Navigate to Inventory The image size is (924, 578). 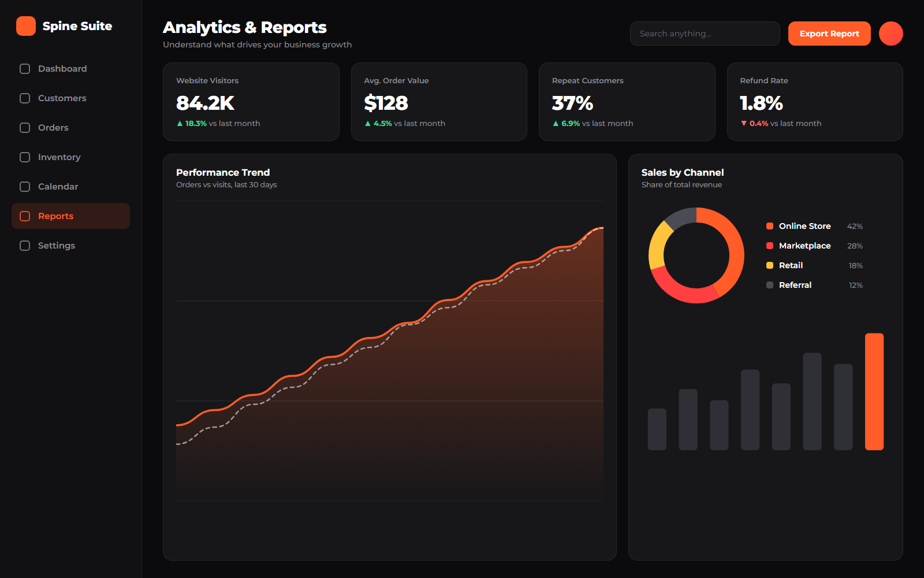[70, 157]
